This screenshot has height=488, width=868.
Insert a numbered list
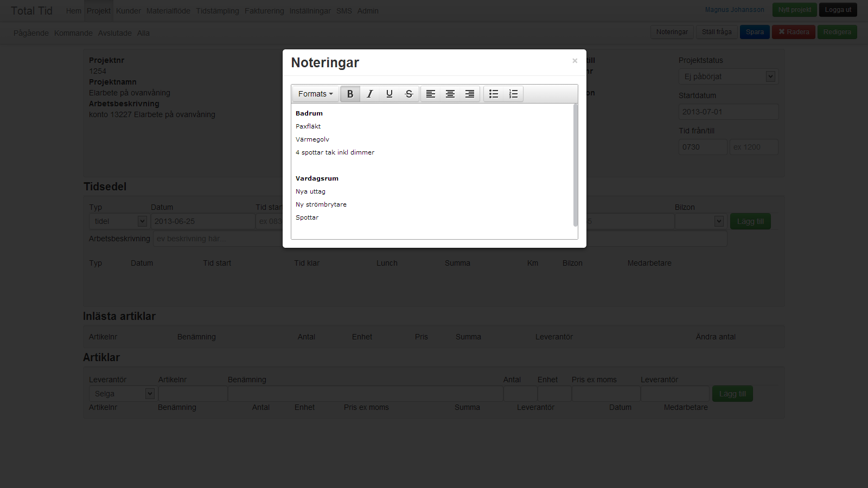[x=513, y=94]
